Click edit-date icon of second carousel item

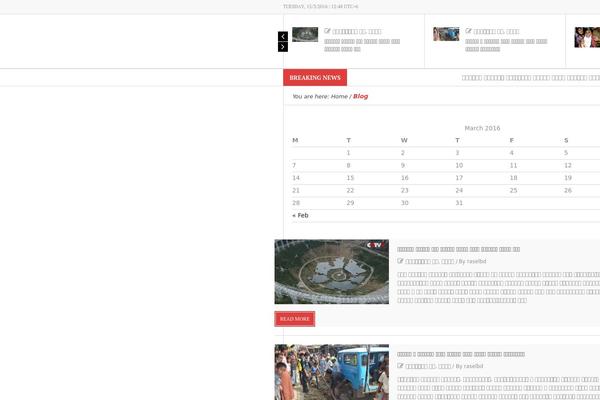(x=469, y=32)
